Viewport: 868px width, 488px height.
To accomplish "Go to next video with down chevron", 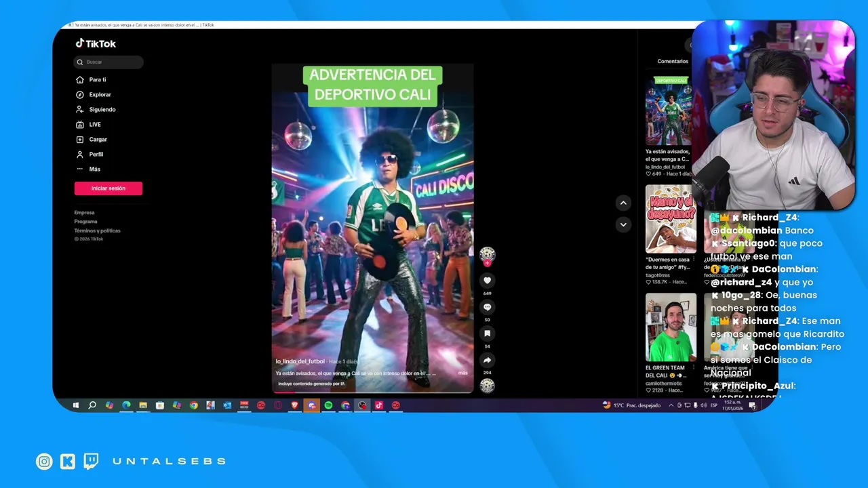I will pyautogui.click(x=623, y=224).
